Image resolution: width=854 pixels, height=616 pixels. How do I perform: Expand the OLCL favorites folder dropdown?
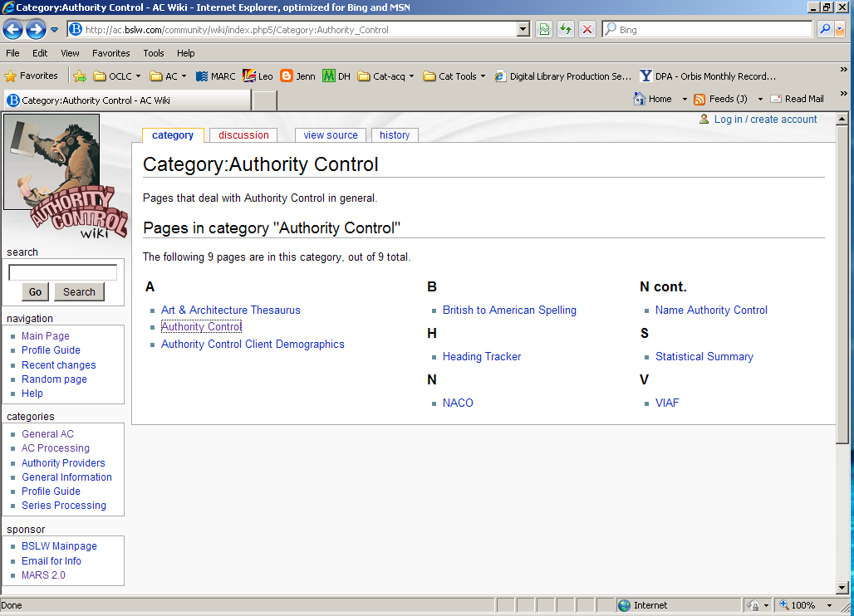(x=116, y=76)
